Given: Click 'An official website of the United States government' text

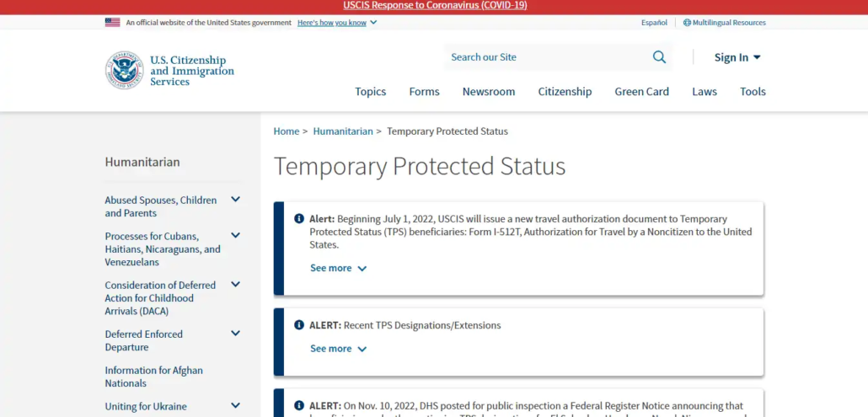Looking at the screenshot, I should point(209,23).
